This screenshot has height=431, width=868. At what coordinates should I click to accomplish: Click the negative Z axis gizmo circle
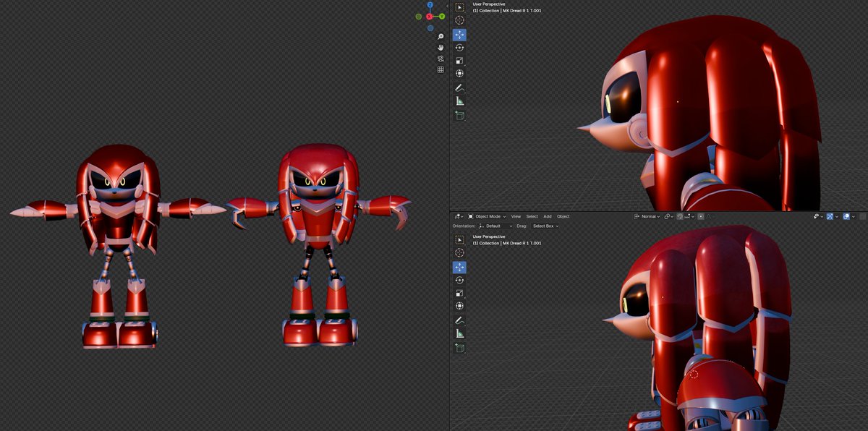(x=430, y=28)
